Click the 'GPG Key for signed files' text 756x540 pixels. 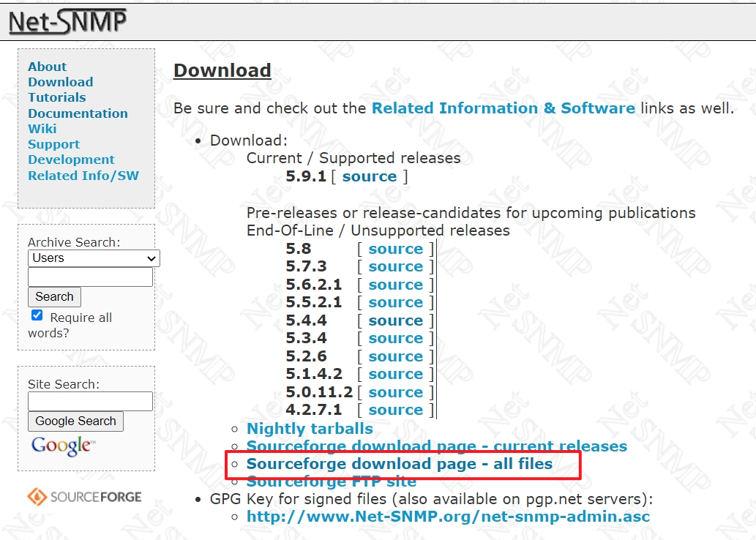(x=432, y=499)
